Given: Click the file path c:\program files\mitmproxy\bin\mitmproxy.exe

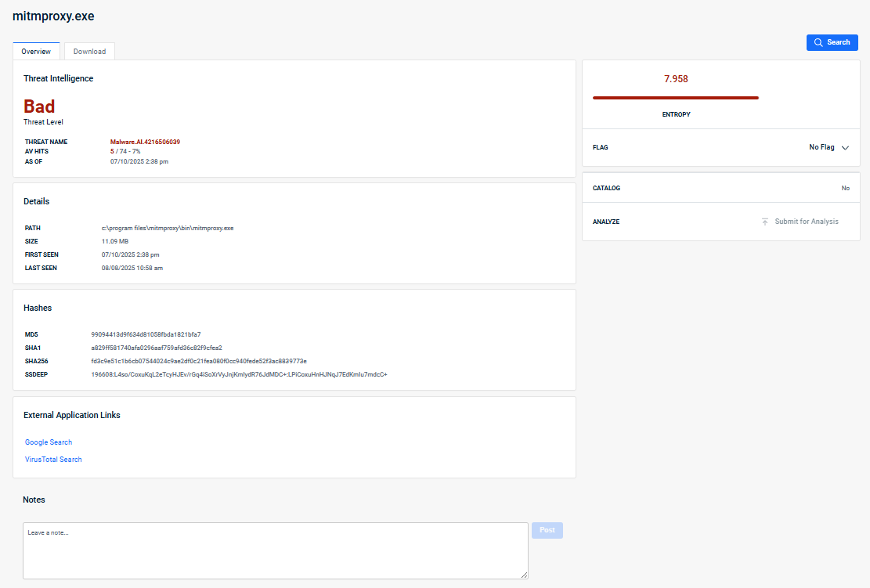Looking at the screenshot, I should tap(168, 228).
